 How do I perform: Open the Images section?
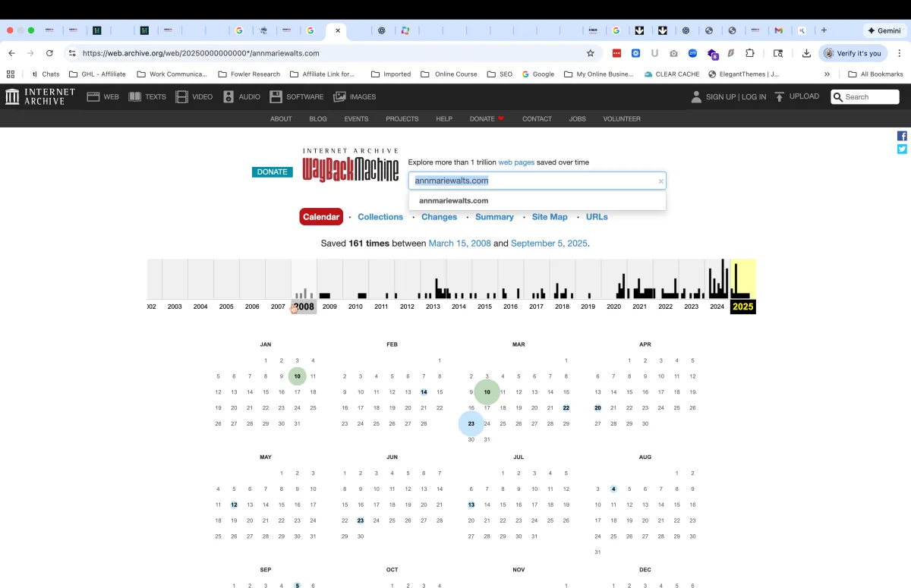click(355, 96)
